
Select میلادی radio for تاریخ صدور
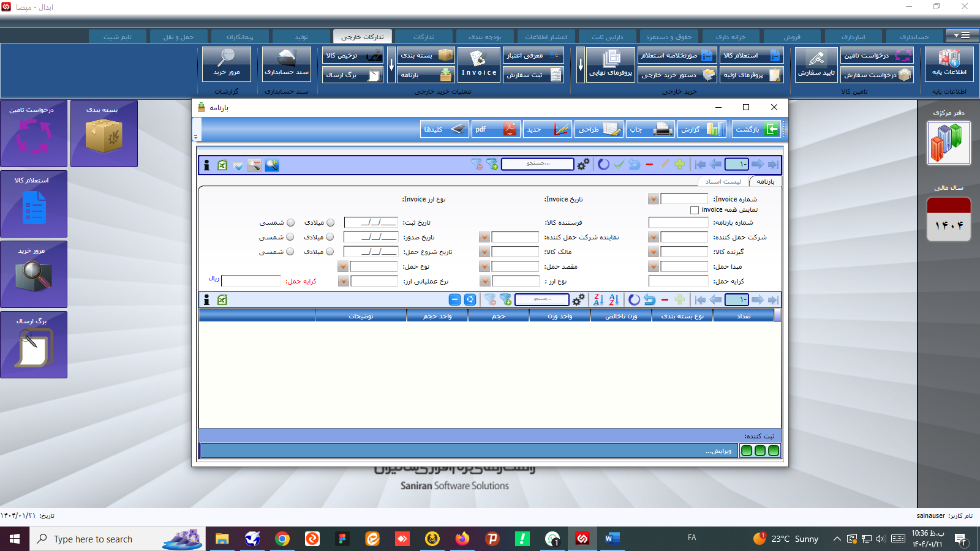[331, 237]
